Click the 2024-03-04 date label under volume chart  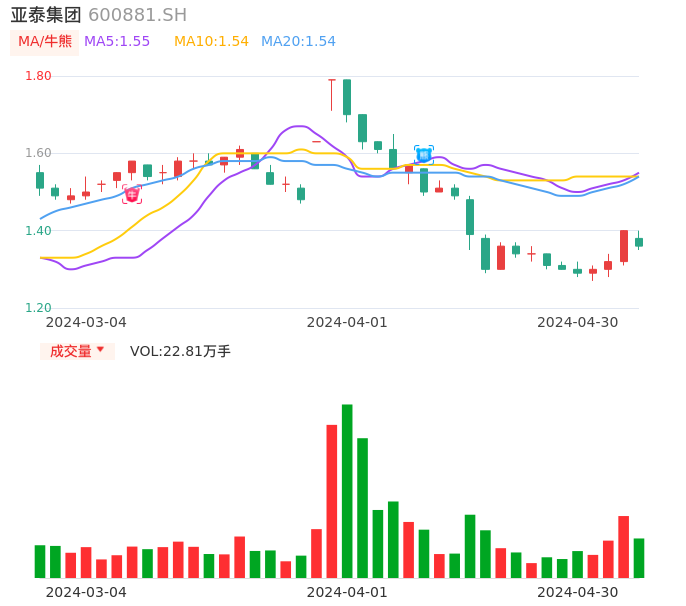pyautogui.click(x=86, y=592)
